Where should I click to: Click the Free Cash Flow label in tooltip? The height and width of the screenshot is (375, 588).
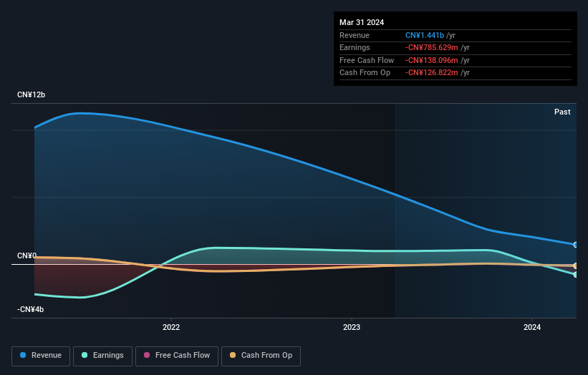[367, 60]
